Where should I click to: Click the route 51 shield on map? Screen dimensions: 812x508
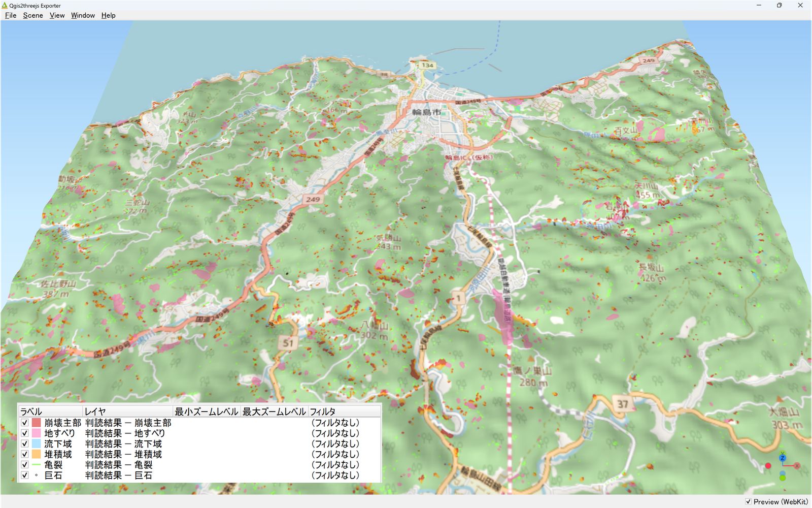(288, 343)
